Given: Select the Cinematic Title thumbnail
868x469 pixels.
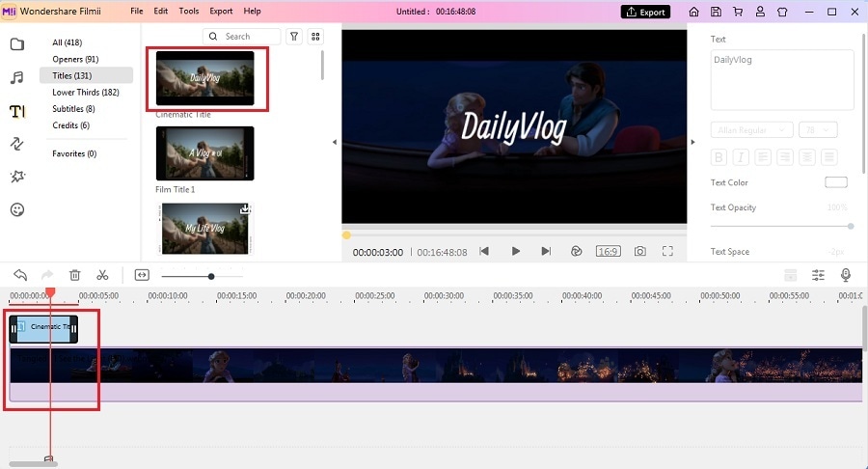Looking at the screenshot, I should coord(204,78).
